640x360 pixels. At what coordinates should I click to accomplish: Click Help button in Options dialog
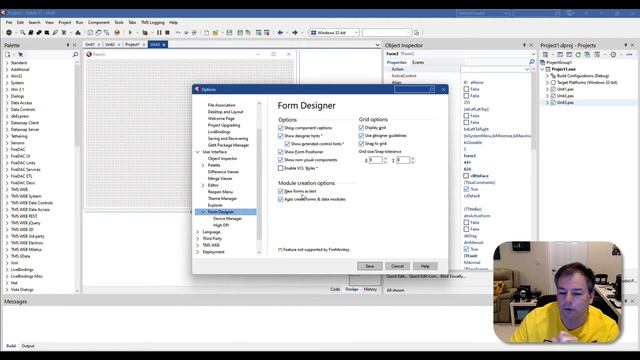[x=425, y=266]
